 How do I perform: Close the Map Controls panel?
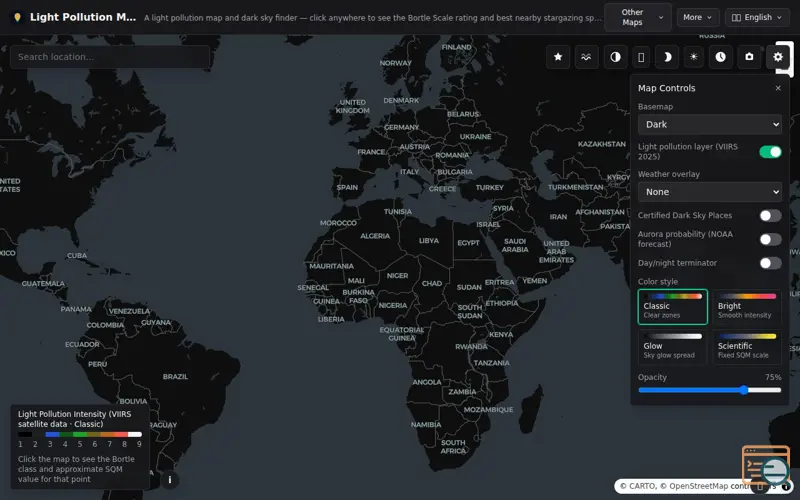pos(778,88)
